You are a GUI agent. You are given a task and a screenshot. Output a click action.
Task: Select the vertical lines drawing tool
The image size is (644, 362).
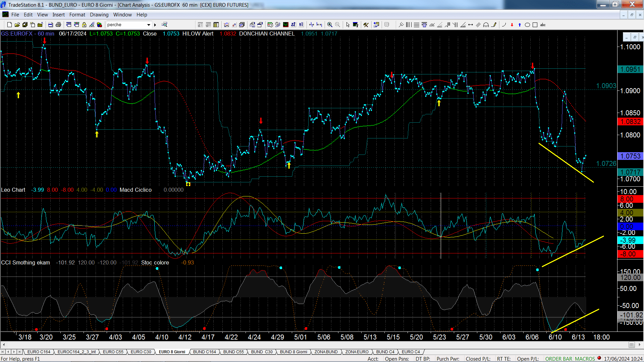pyautogui.click(x=409, y=25)
